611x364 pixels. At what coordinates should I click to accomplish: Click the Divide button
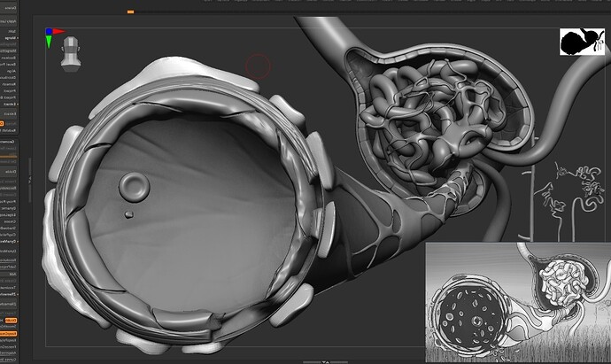(x=9, y=171)
